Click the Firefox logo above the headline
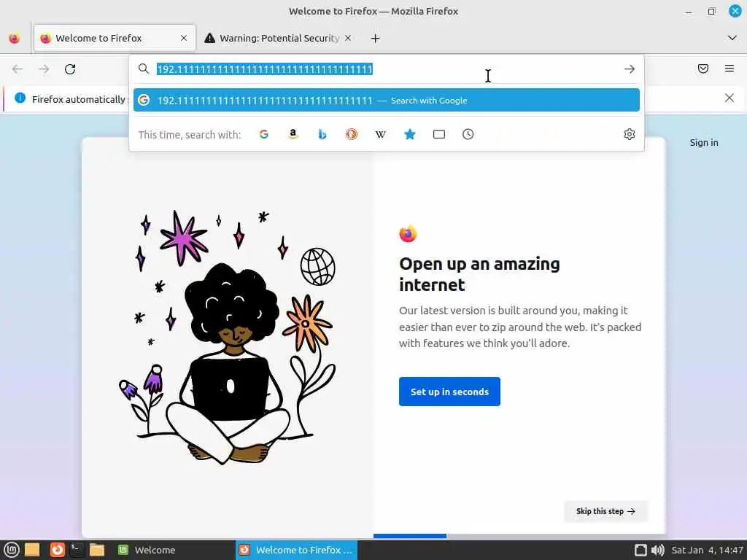The image size is (747, 560). [x=408, y=234]
